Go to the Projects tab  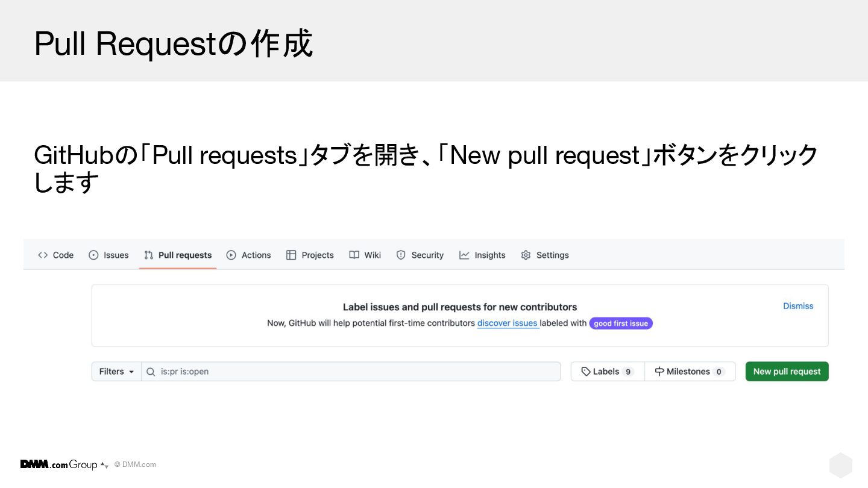click(x=310, y=255)
